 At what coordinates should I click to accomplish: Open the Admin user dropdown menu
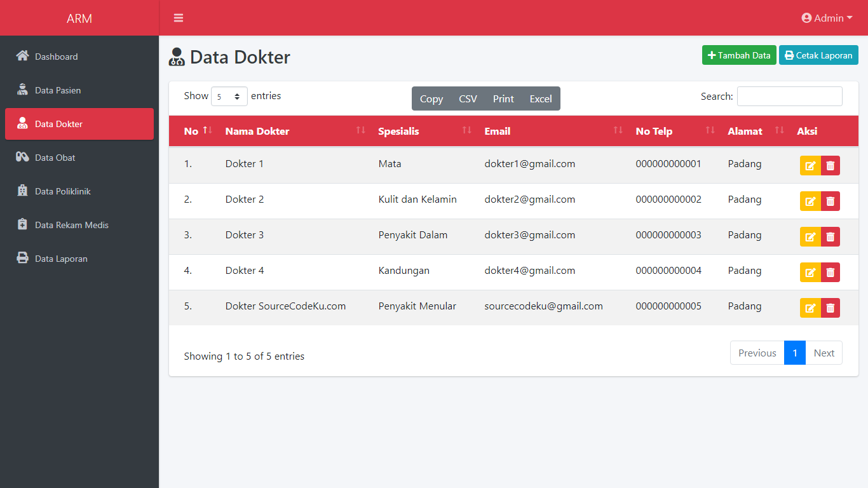[827, 18]
